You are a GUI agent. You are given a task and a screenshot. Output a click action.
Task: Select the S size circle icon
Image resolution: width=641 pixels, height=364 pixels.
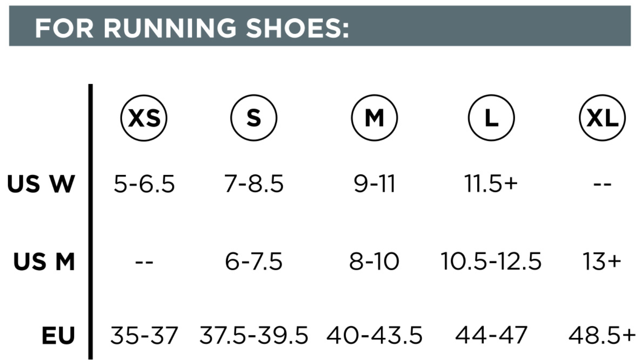[253, 118]
